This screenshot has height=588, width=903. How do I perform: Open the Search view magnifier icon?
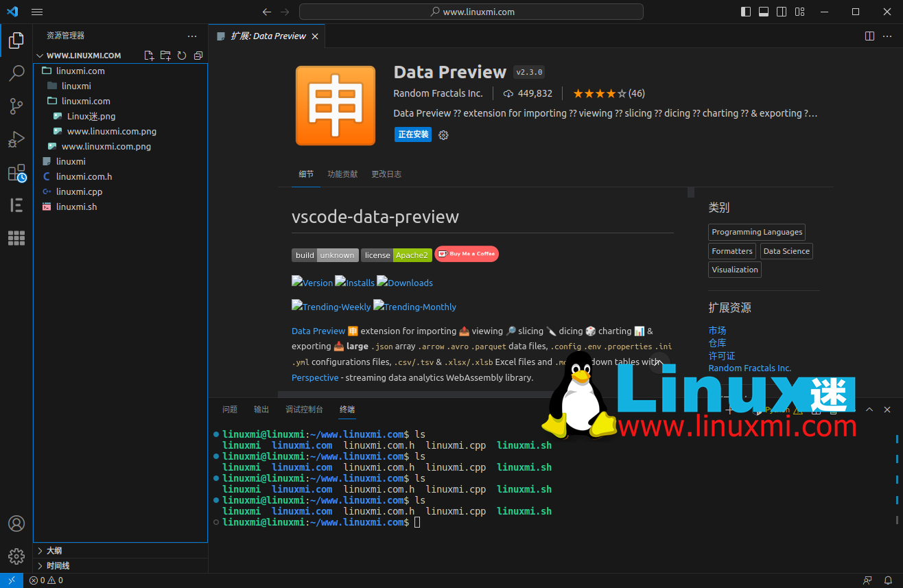click(x=16, y=73)
